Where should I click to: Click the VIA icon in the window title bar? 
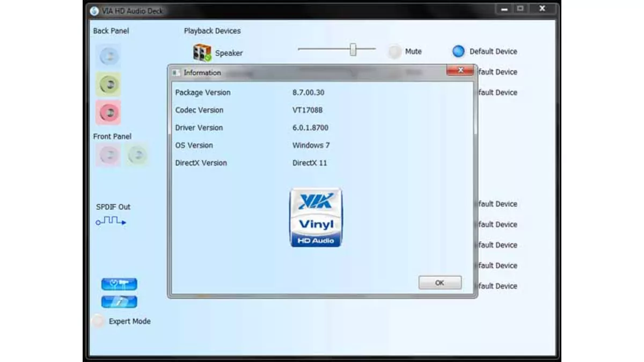pyautogui.click(x=94, y=11)
